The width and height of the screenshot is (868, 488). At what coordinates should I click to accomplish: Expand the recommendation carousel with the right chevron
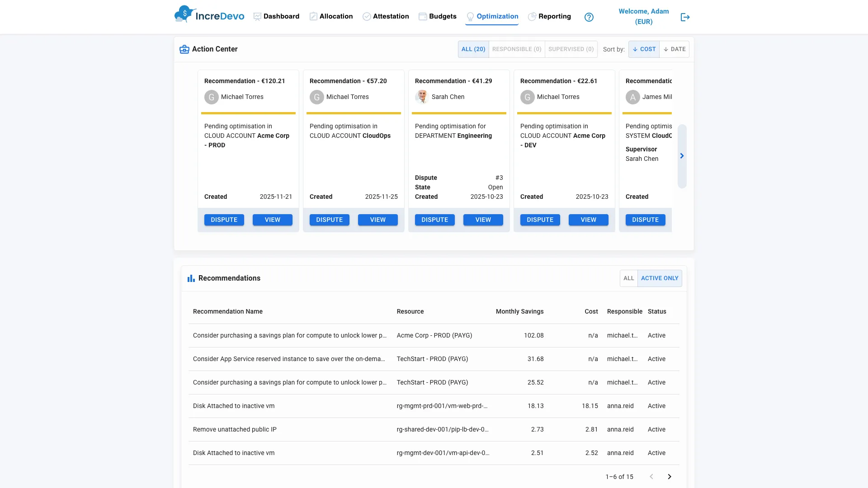(x=682, y=156)
